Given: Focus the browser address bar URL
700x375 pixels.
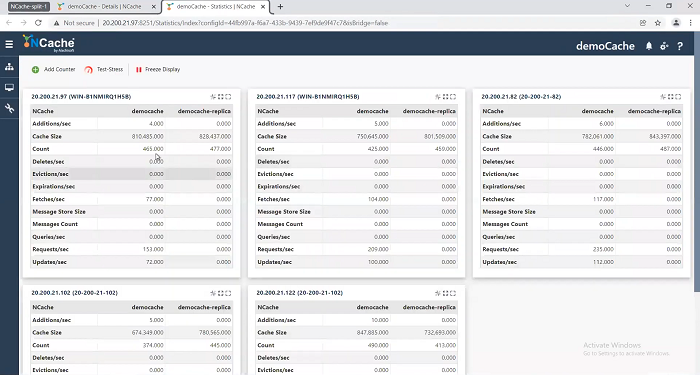Looking at the screenshot, I should coord(245,23).
